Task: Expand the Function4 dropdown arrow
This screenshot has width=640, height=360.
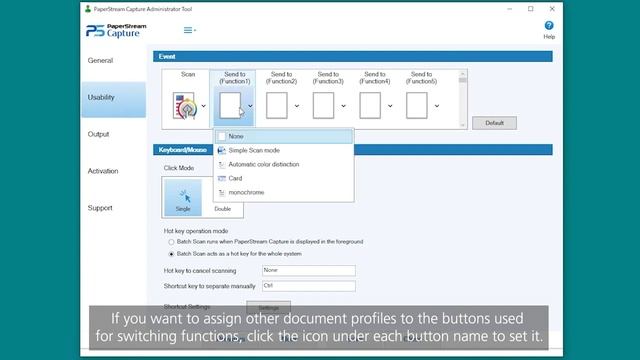Action: click(390, 106)
